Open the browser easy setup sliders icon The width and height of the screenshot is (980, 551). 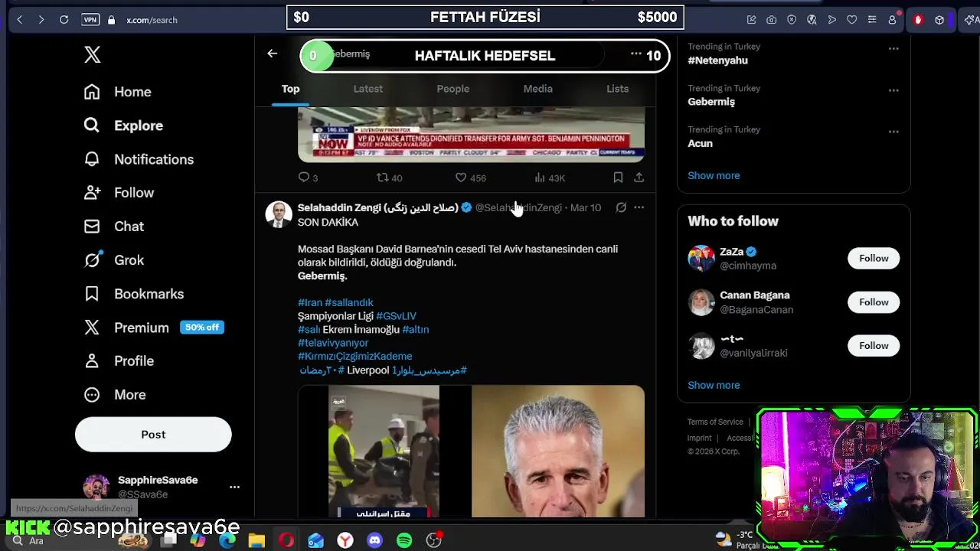coord(872,20)
